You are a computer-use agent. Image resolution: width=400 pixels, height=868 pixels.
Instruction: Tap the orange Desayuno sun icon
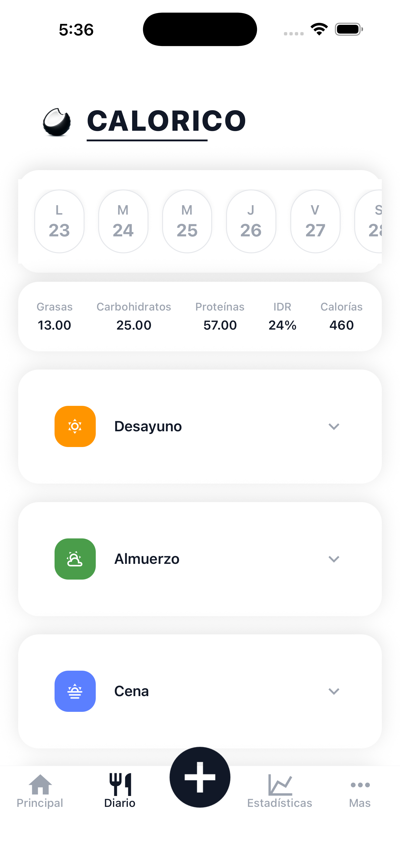[75, 426]
